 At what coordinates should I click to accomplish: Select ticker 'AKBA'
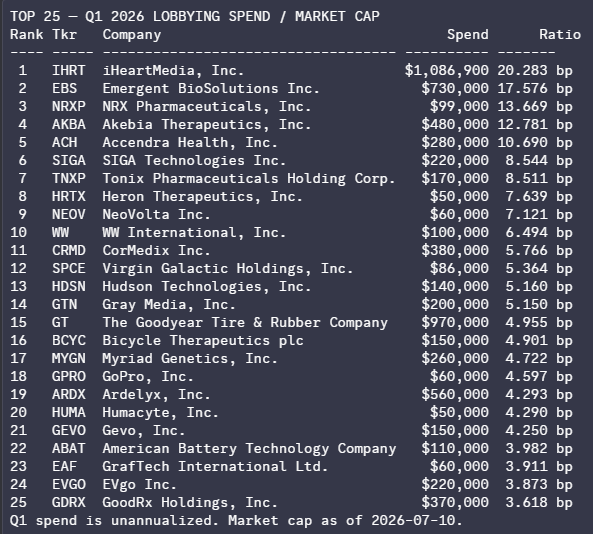click(68, 124)
